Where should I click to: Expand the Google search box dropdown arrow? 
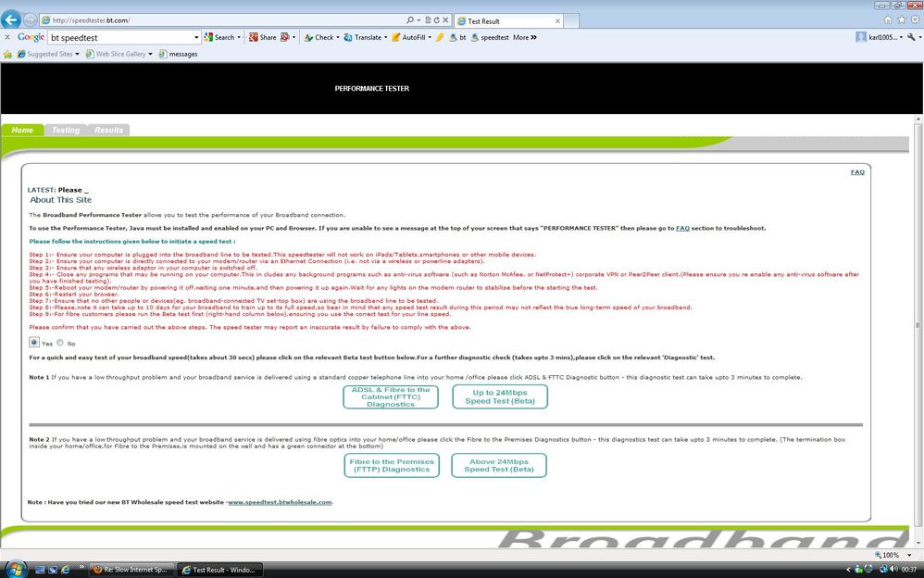(197, 37)
